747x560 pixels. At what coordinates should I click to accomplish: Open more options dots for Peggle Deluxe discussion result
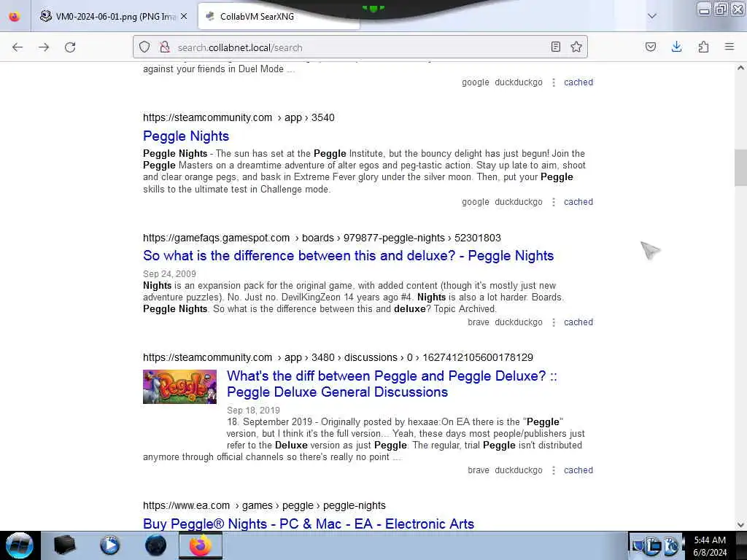pyautogui.click(x=554, y=470)
